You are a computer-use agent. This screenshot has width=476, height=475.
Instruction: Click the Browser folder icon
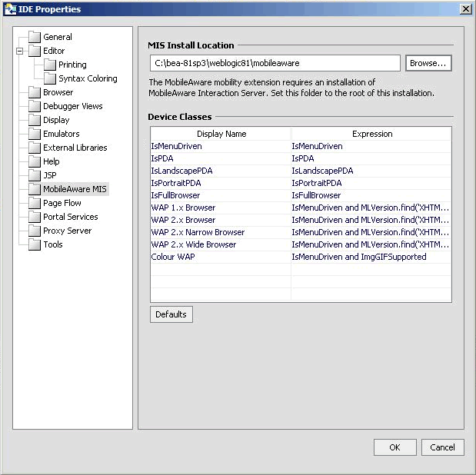[35, 92]
